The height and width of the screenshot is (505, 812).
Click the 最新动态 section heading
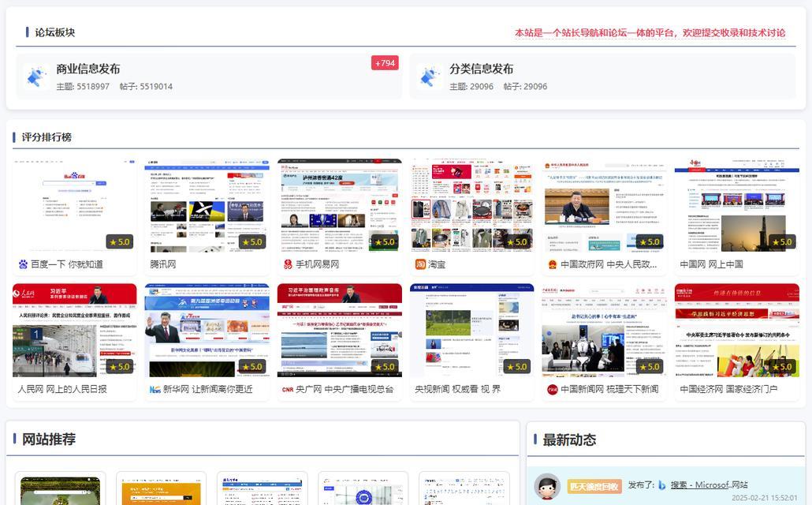(569, 440)
